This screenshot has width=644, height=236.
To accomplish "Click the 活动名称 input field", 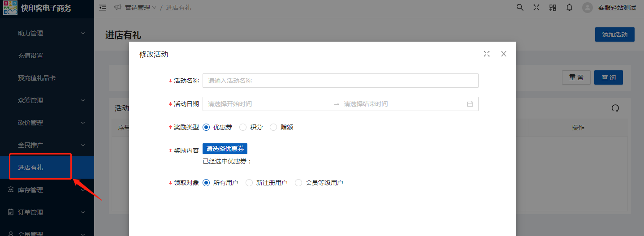I will tap(340, 81).
